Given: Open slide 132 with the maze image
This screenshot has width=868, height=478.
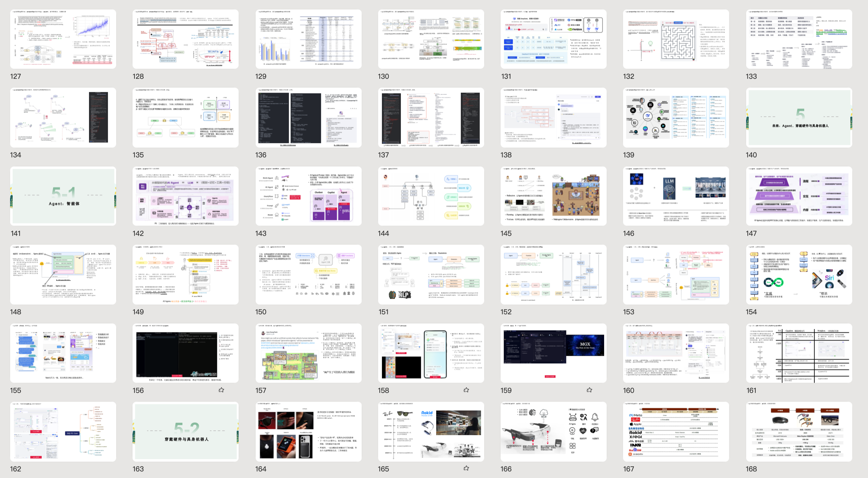Looking at the screenshot, I should click(676, 39).
